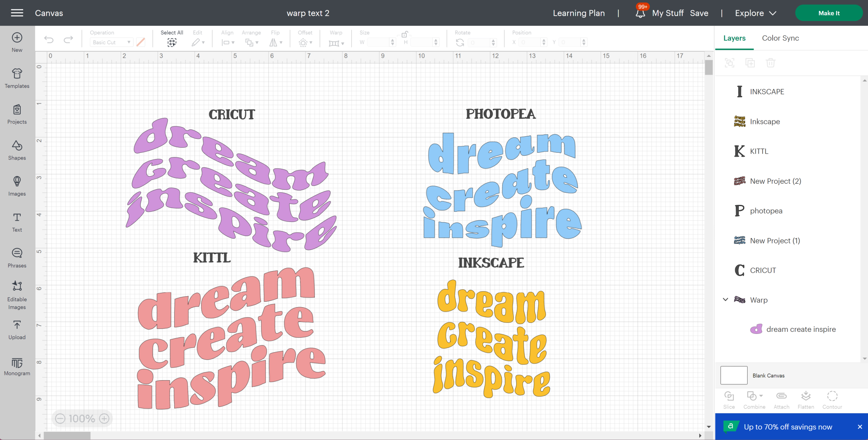The image size is (868, 440).
Task: Click the Width input field
Action: [378, 42]
